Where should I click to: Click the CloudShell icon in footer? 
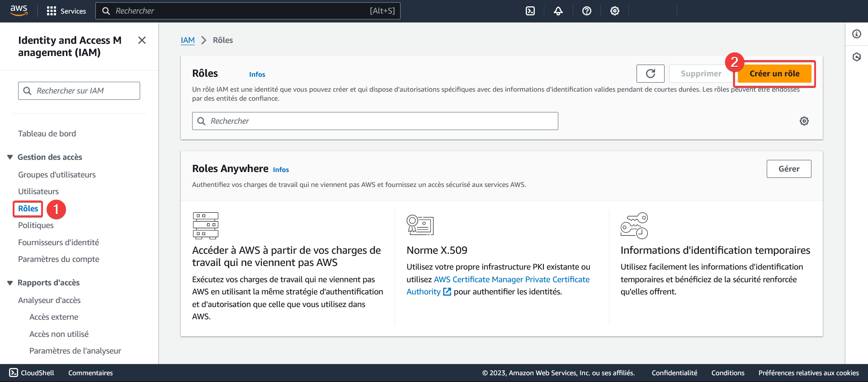pyautogui.click(x=14, y=373)
